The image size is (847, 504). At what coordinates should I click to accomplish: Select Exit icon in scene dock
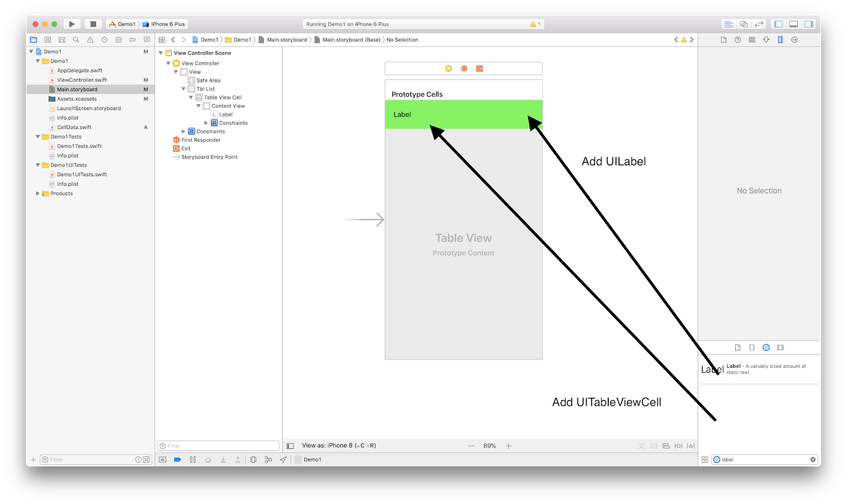(479, 68)
